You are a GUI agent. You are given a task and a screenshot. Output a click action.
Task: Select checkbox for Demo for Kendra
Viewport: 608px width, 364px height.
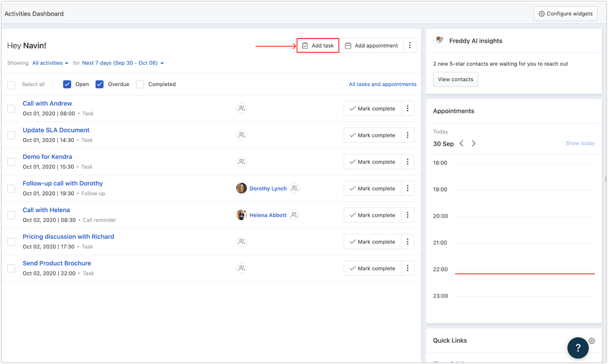tap(11, 162)
